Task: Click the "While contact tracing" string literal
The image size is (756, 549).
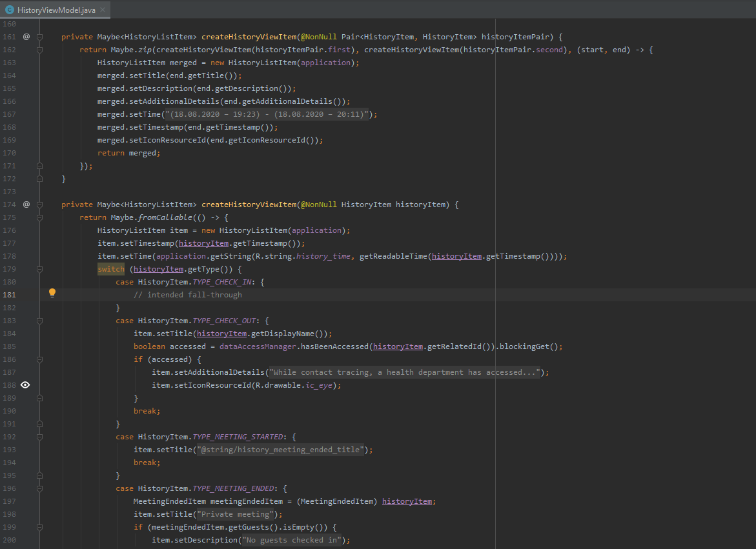Action: coord(405,372)
